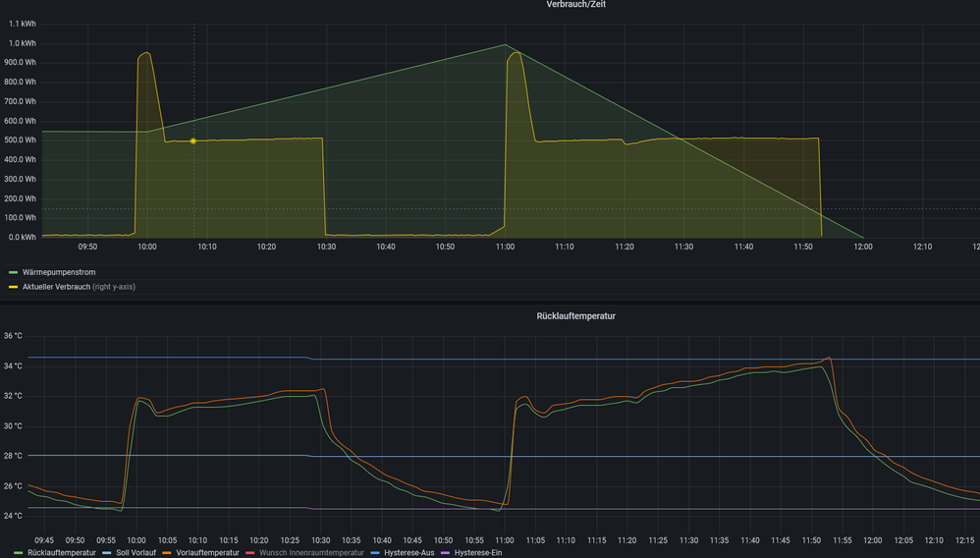Click the 24 °C y-axis label
The width and height of the screenshot is (980, 558).
point(13,516)
